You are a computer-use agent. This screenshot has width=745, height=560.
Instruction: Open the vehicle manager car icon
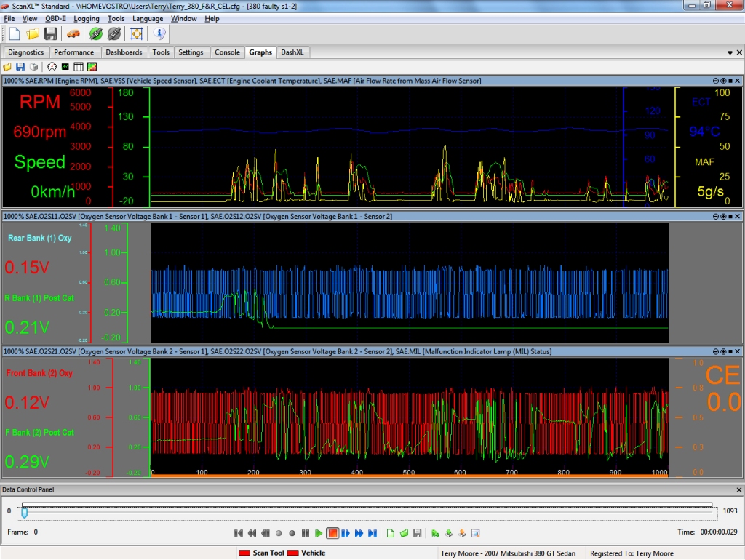73,33
